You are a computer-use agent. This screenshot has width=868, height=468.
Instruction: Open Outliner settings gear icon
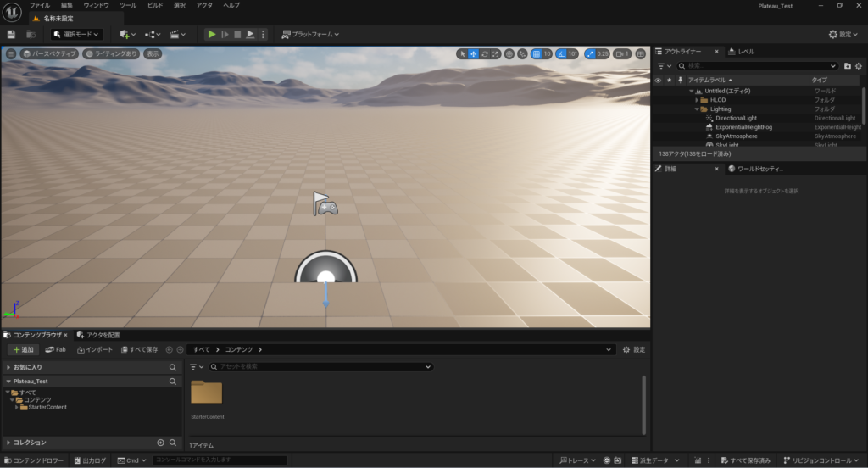pos(860,65)
